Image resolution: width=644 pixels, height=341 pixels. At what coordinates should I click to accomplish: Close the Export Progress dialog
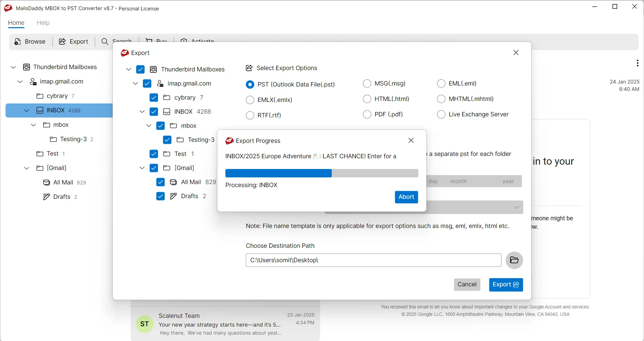[411, 140]
